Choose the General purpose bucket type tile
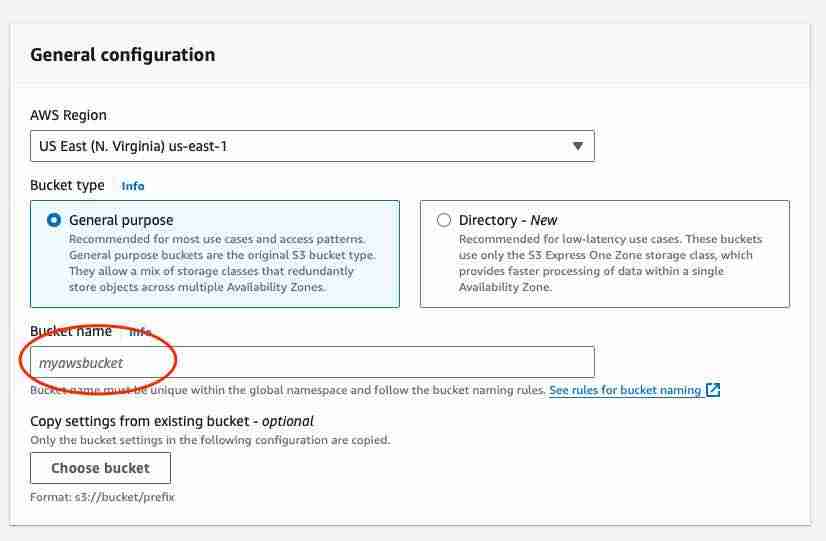This screenshot has height=541, width=826. 215,254
